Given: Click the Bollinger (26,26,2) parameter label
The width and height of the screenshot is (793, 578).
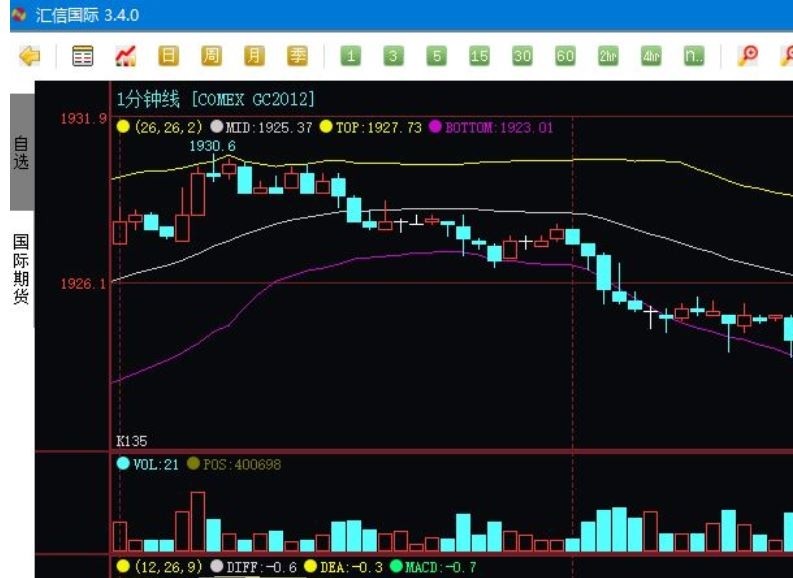Looking at the screenshot, I should (x=168, y=127).
